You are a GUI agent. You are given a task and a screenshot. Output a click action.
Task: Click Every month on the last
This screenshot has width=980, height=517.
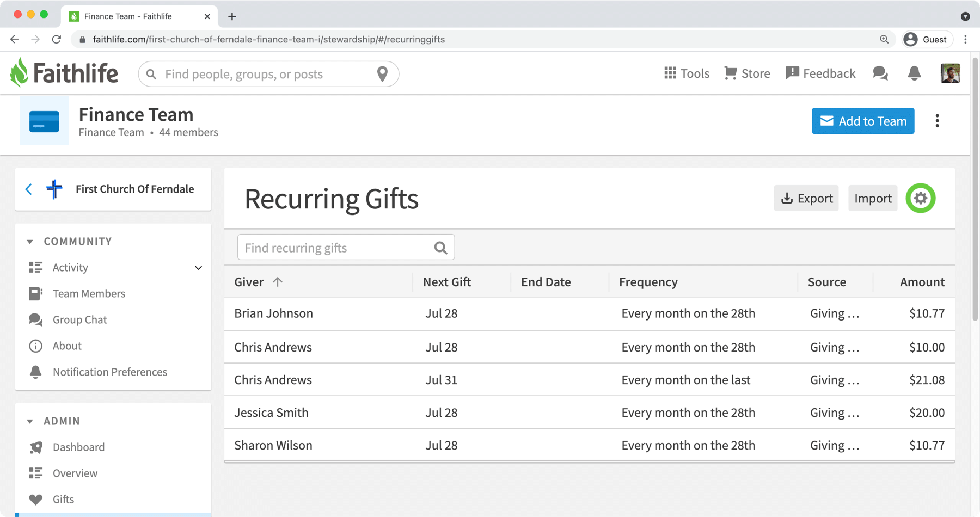tap(685, 380)
